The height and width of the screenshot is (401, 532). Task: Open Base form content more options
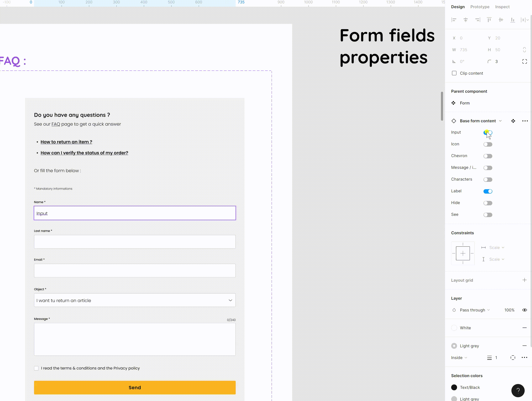point(525,121)
